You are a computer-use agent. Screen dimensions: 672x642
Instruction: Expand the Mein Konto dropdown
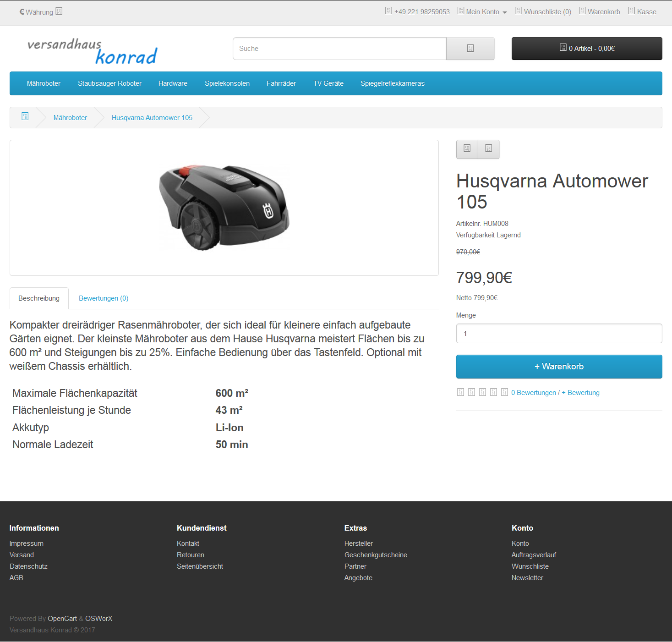482,12
